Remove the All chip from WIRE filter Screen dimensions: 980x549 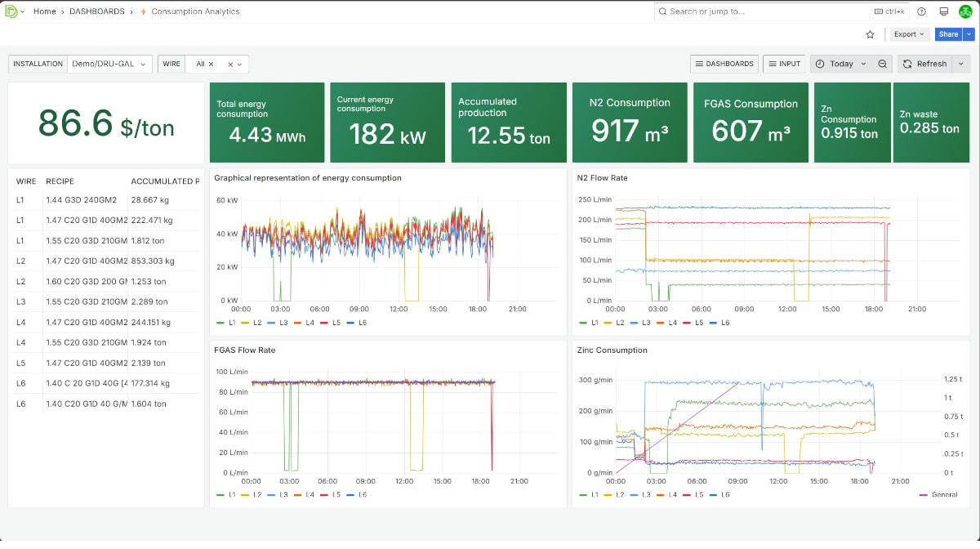[211, 64]
